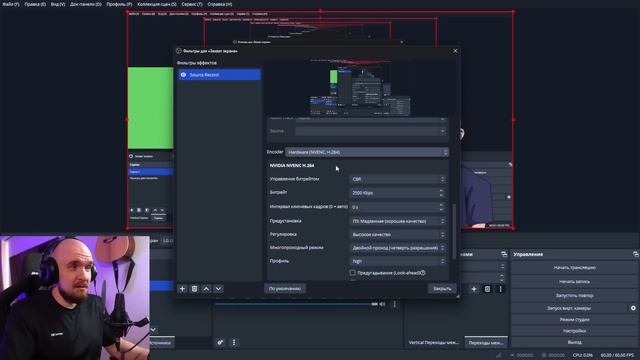The height and width of the screenshot is (360, 640).
Task: Click the bitrate field 2500 Kbps
Action: pos(394,193)
